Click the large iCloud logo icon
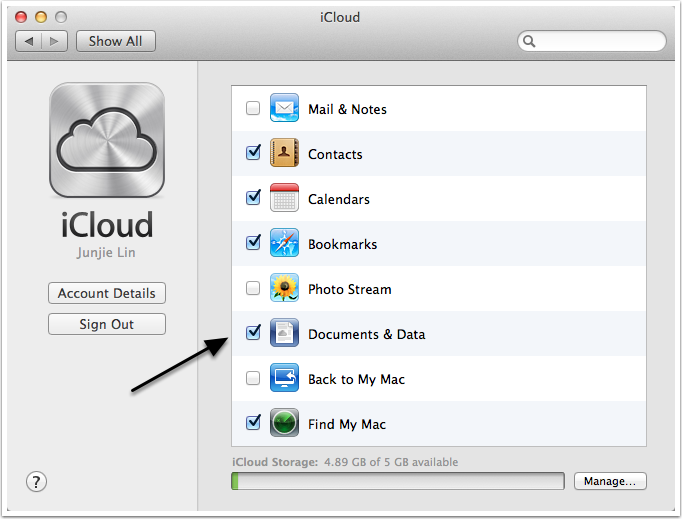682x519 pixels. tap(107, 140)
